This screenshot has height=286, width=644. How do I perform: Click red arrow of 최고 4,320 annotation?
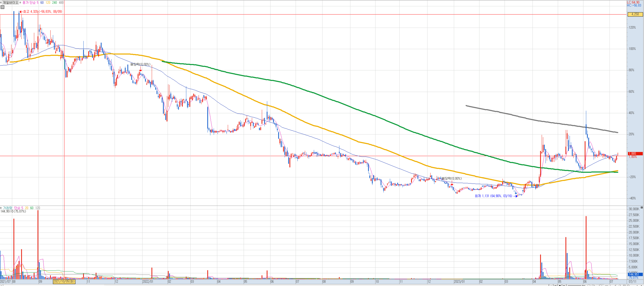pyautogui.click(x=21, y=11)
